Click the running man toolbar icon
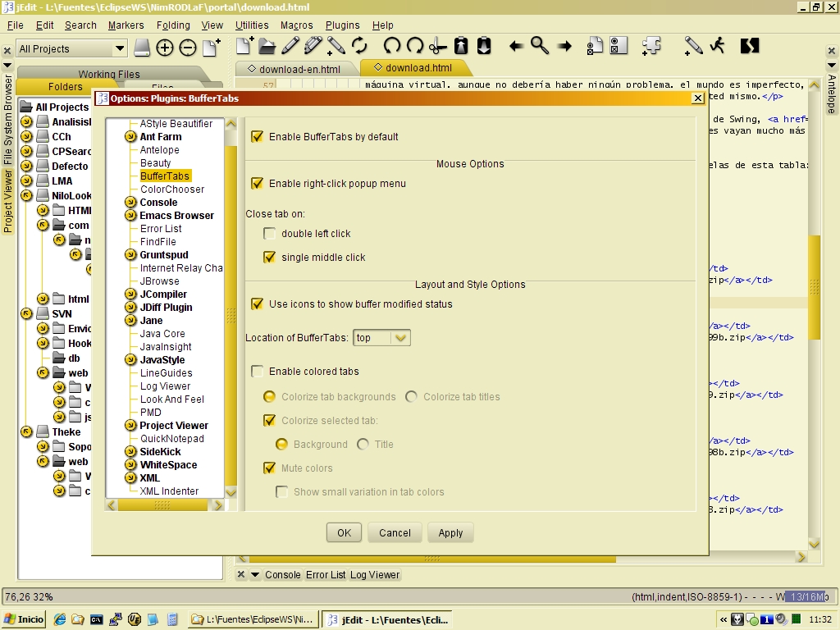 718,46
